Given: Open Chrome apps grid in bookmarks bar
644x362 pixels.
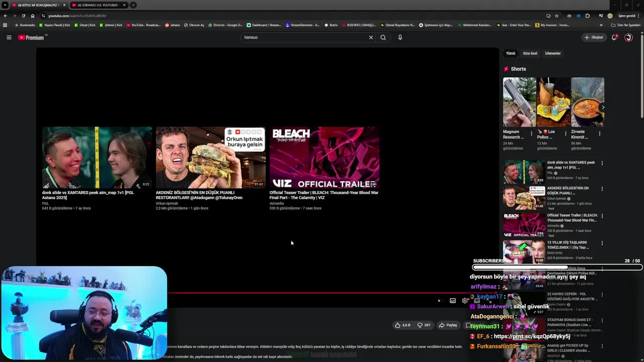Looking at the screenshot, I should [5, 25].
